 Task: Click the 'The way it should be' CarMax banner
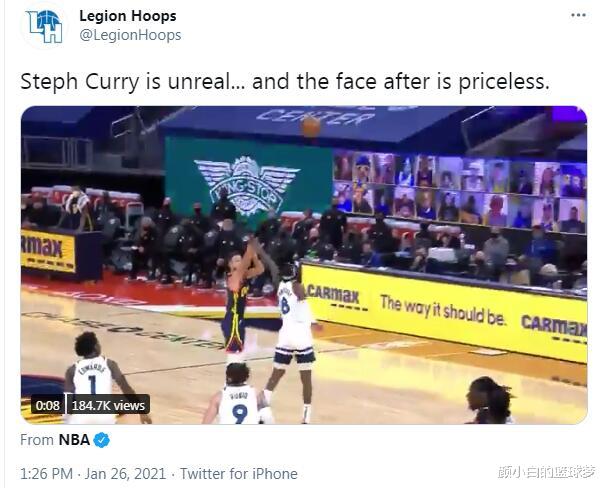442,309
